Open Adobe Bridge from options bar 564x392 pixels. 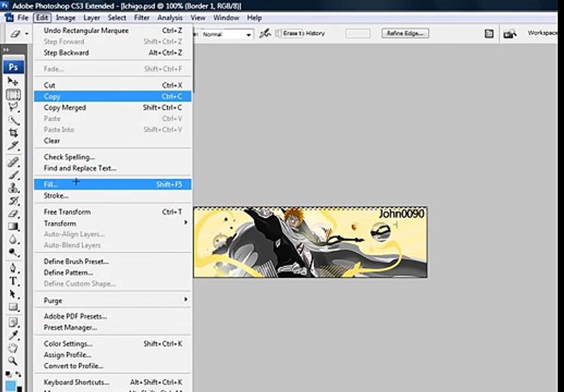click(x=510, y=34)
